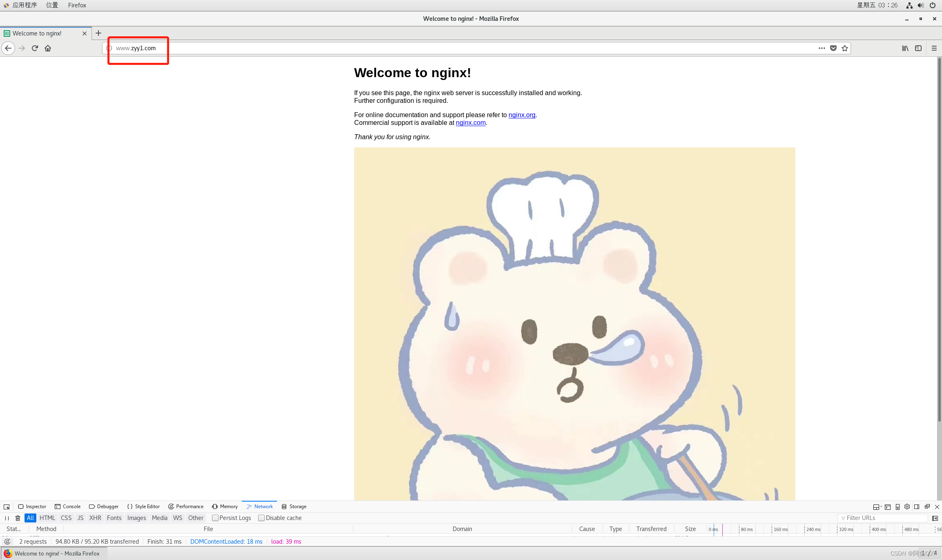This screenshot has width=942, height=560.
Task: Switch to the Inspector tab
Action: [32, 507]
